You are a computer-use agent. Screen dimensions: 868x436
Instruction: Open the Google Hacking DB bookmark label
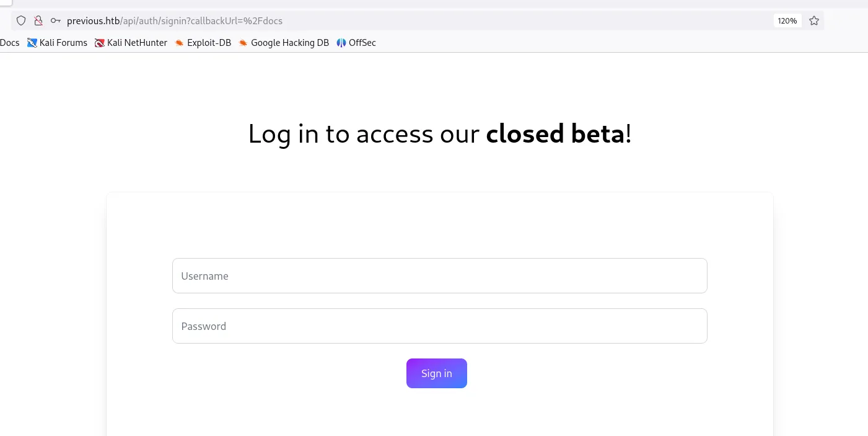click(290, 43)
